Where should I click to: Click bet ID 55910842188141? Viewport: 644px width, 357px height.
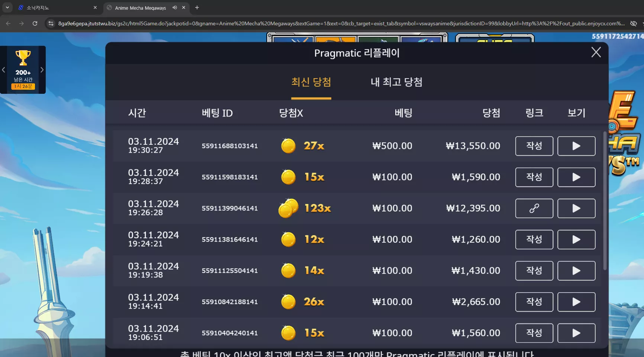230,302
